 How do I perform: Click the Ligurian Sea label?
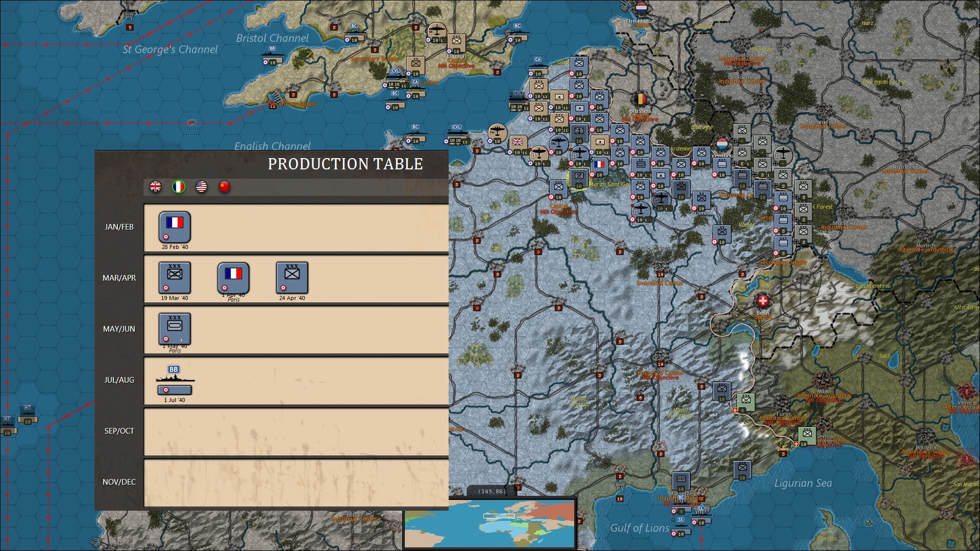[803, 483]
